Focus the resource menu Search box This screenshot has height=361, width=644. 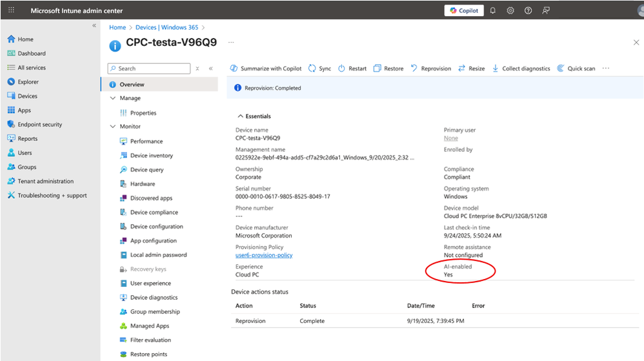coord(149,68)
